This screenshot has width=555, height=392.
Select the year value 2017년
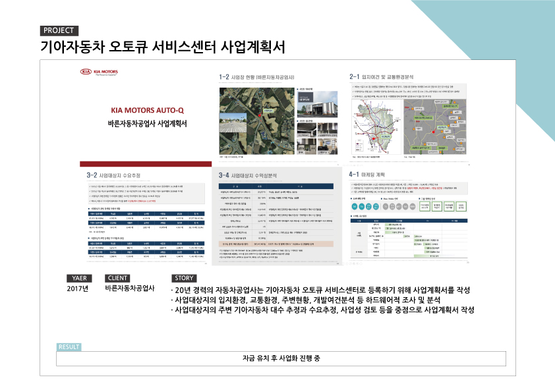(x=78, y=289)
